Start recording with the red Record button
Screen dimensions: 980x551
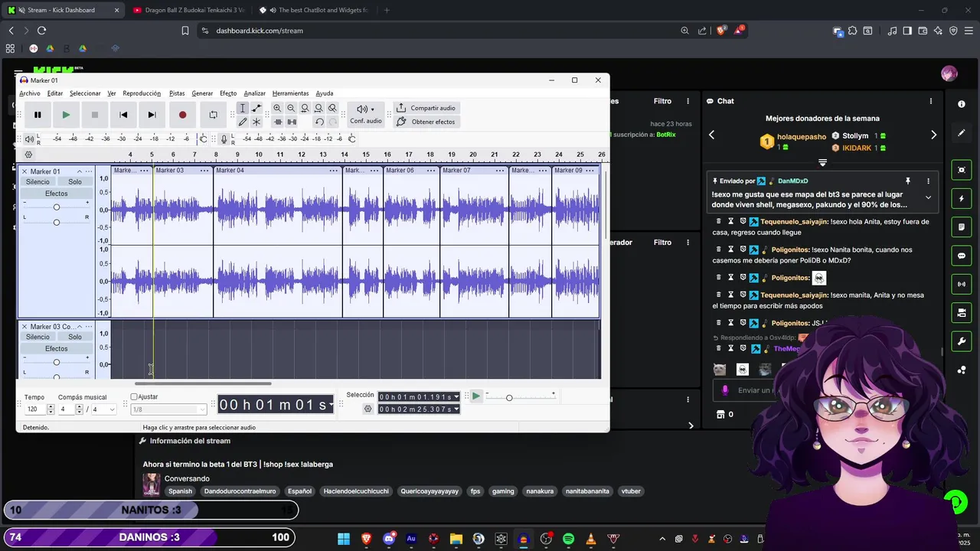tap(182, 115)
